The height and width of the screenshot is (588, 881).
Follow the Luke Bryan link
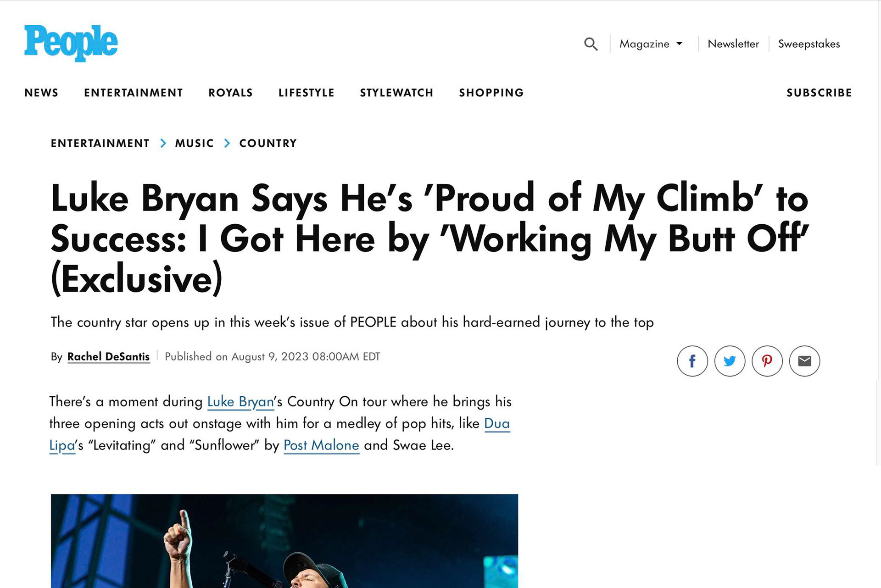[240, 401]
